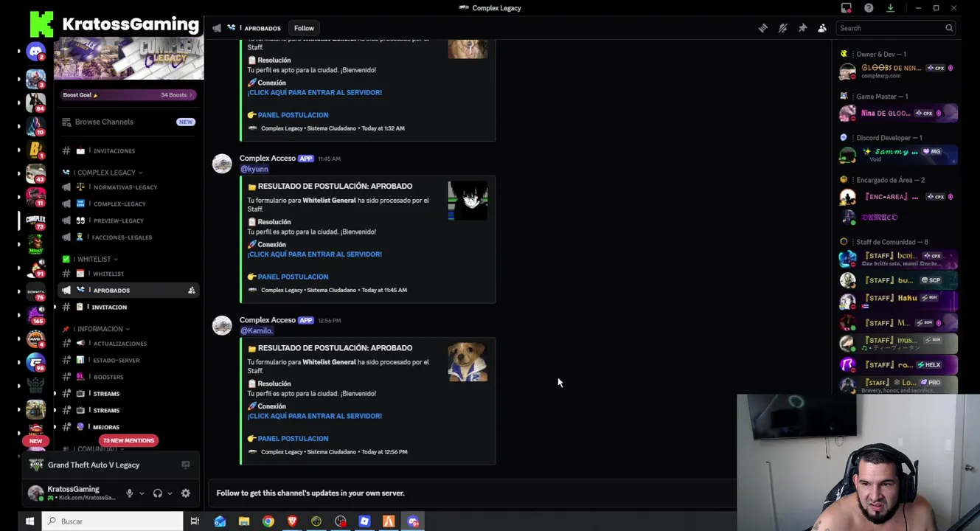Click anime avatar thumbnail in @kyunn embed
The image size is (980, 531).
468,201
